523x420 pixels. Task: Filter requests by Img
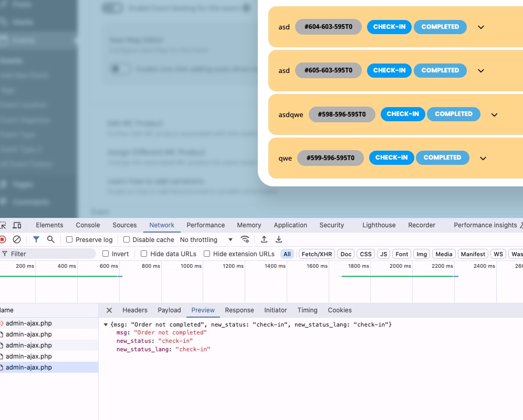(x=422, y=254)
